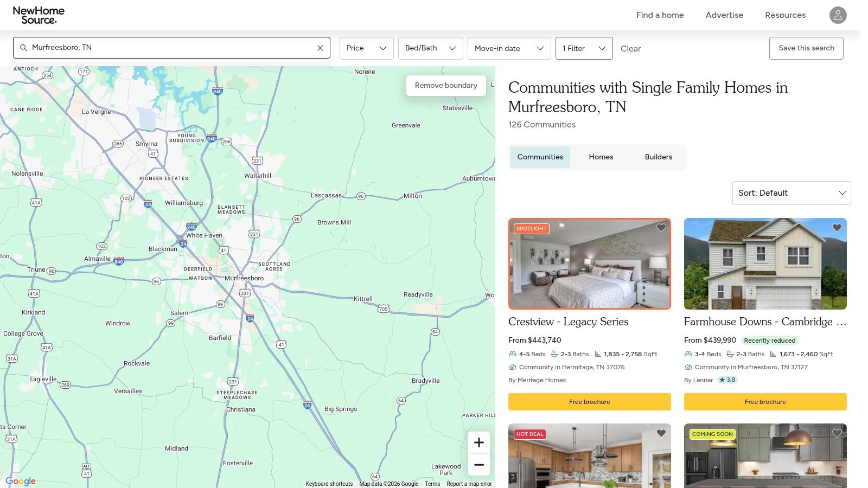This screenshot has height=488, width=868.
Task: Focus the Murfreesboro, TN search input
Action: click(x=171, y=48)
